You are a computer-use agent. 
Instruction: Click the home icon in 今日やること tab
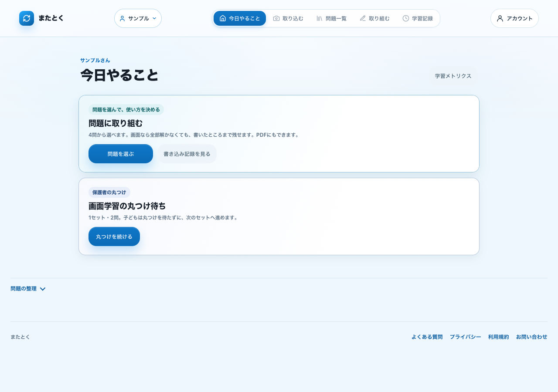click(x=223, y=18)
